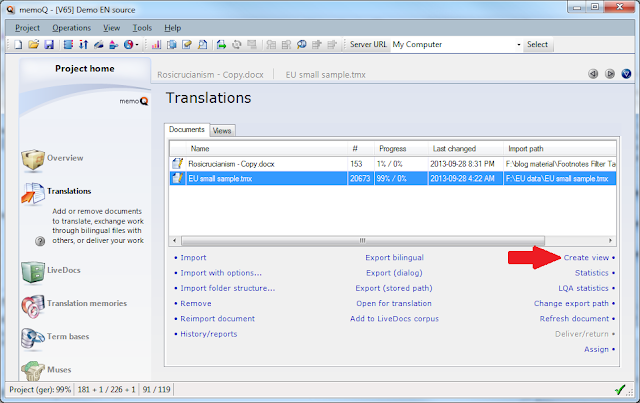The image size is (640, 403).
Task: Open the View menu
Action: 111,28
